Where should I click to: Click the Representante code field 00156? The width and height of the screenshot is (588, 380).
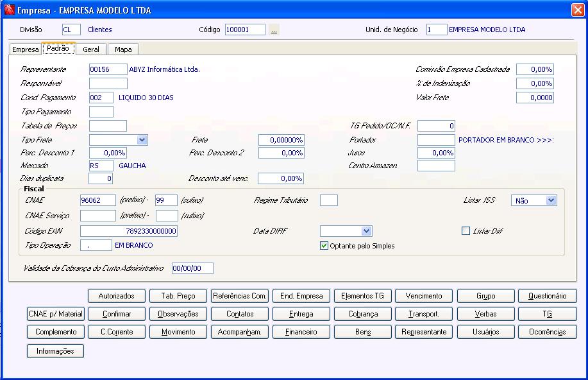108,69
